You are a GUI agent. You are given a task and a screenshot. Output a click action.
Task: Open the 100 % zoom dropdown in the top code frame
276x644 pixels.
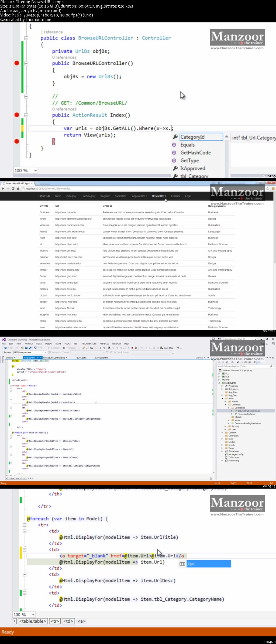pos(35,171)
